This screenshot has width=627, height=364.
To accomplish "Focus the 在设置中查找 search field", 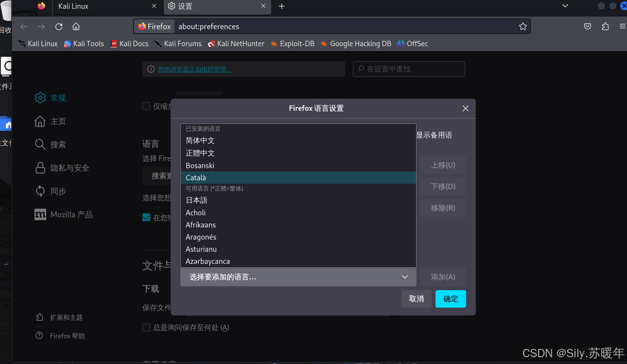I will coord(409,69).
